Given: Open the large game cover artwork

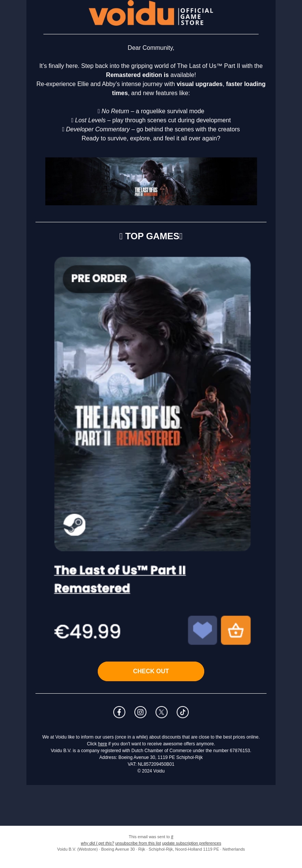Looking at the screenshot, I should [x=153, y=404].
